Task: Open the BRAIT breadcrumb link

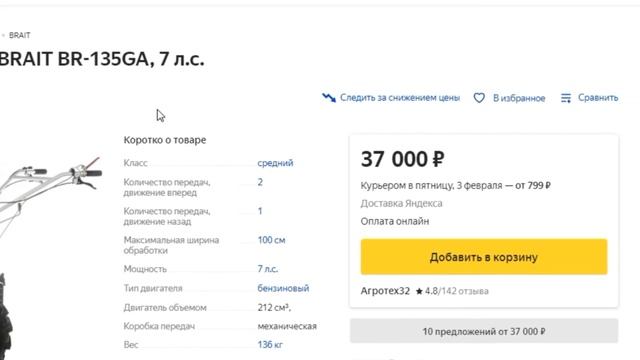Action: [x=20, y=35]
